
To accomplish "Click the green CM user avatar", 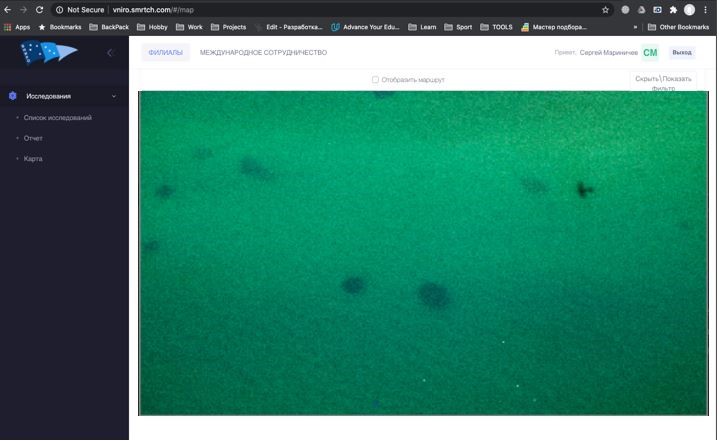I will pyautogui.click(x=650, y=53).
